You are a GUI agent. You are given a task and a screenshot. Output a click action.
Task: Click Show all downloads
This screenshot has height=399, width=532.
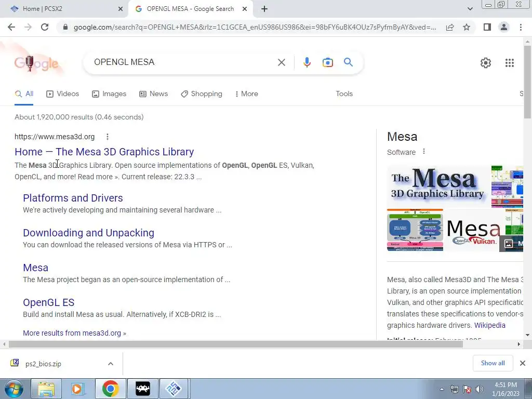click(493, 363)
